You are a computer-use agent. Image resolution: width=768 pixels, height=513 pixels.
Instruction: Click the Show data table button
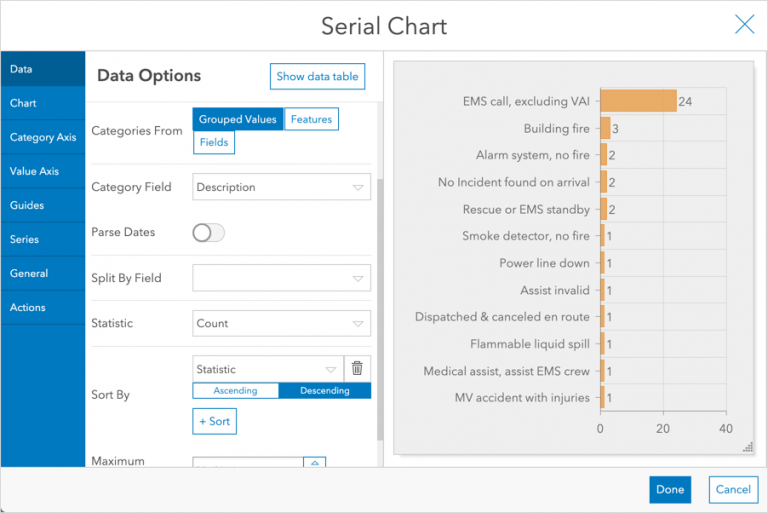pyautogui.click(x=317, y=77)
